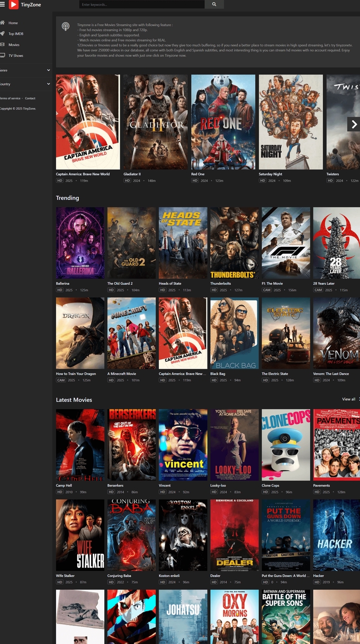The image size is (360, 644).
Task: Open the Contact link
Action: pyautogui.click(x=30, y=98)
